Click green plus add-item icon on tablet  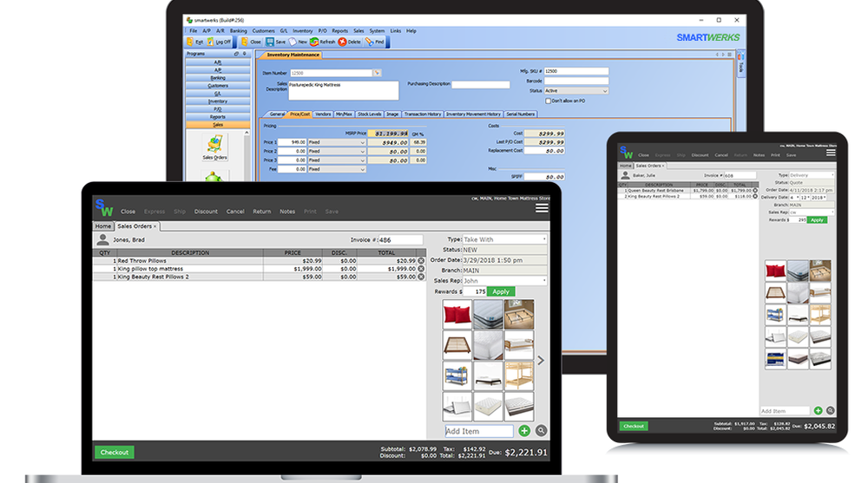point(819,410)
